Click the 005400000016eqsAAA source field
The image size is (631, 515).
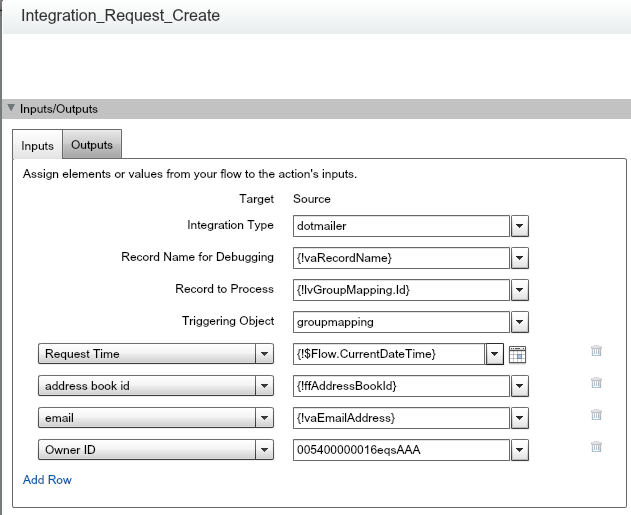pyautogui.click(x=401, y=450)
